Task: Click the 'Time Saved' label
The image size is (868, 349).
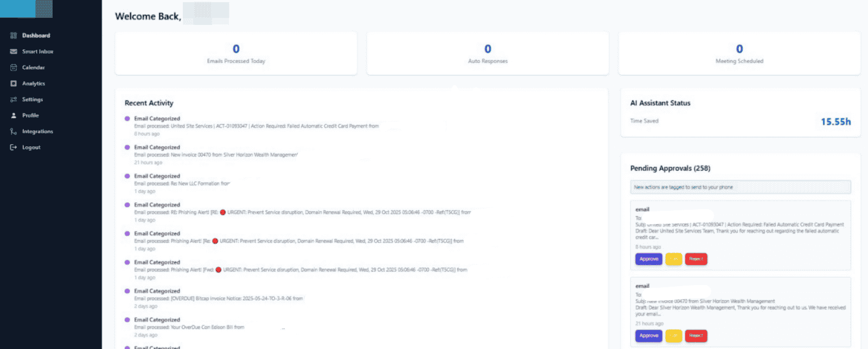Action: (644, 121)
